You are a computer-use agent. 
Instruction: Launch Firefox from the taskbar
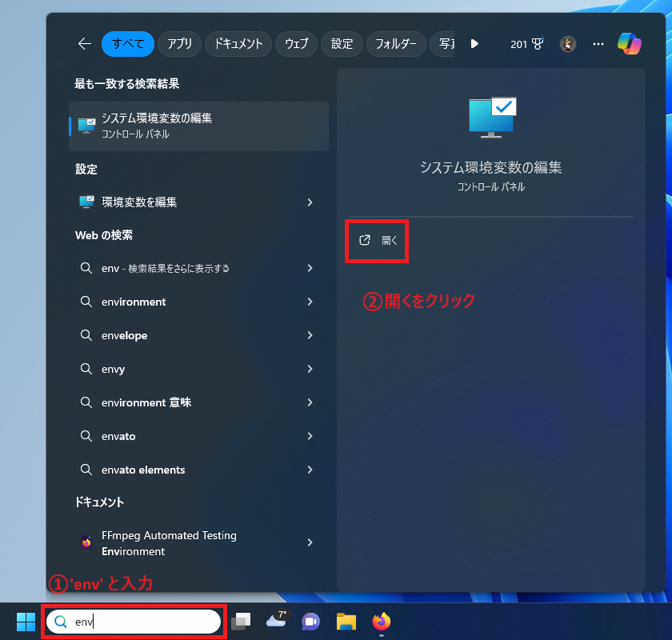[381, 622]
